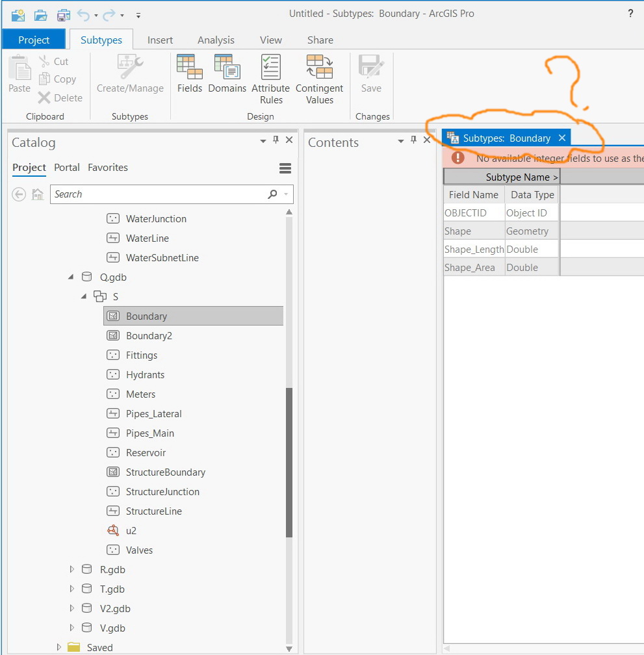The image size is (644, 655).
Task: Click the Home icon in Catalog pane
Action: click(x=38, y=194)
